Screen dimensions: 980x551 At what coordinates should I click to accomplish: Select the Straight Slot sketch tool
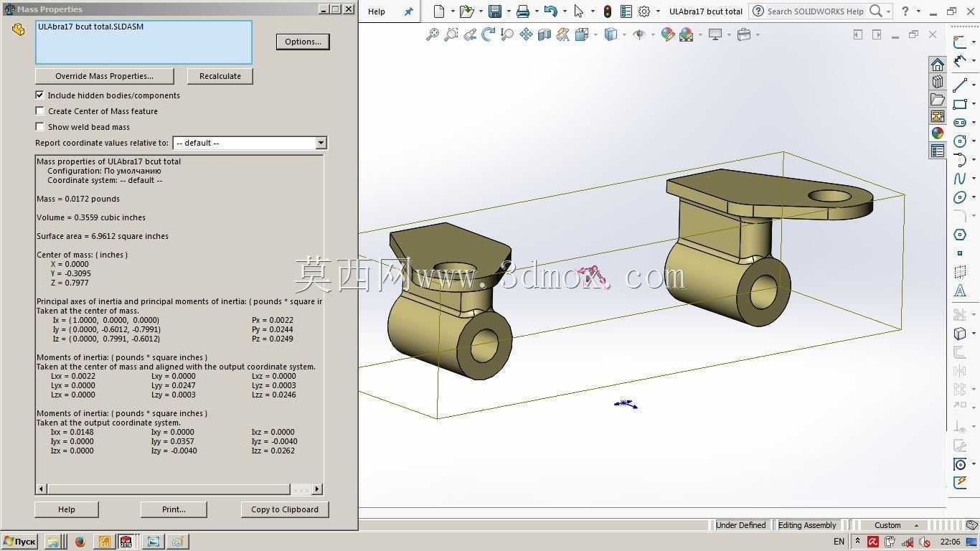click(x=960, y=123)
